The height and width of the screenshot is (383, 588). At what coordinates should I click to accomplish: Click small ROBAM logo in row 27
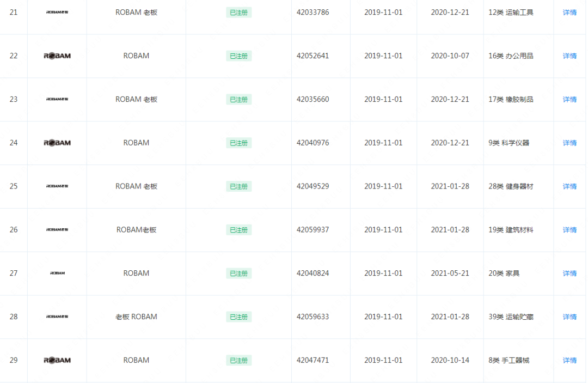click(57, 273)
